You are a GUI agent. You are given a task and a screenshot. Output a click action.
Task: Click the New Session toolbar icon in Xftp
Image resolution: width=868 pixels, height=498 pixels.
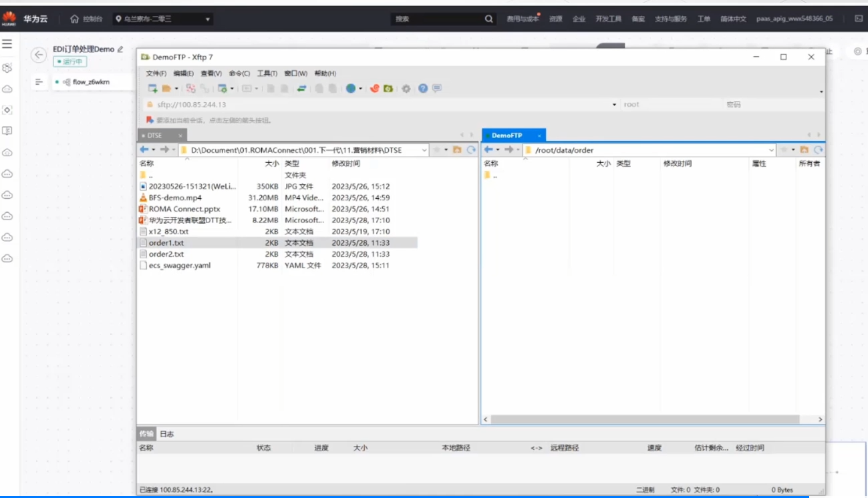(152, 88)
